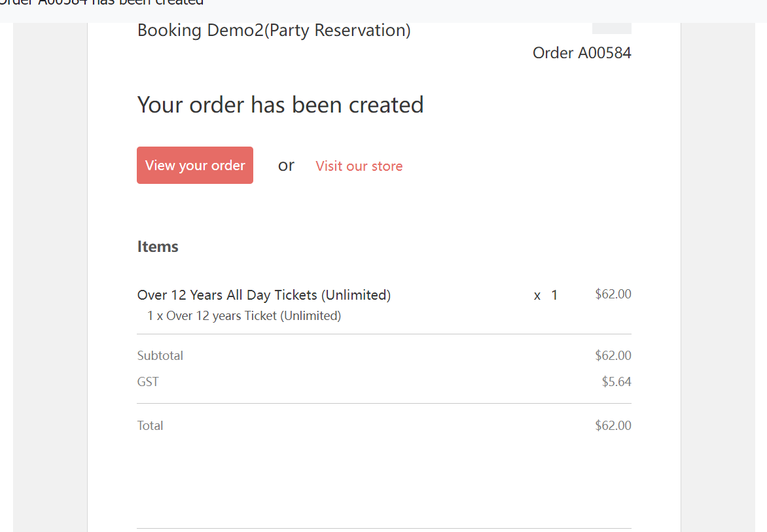Open the Visit our store link

click(x=359, y=166)
